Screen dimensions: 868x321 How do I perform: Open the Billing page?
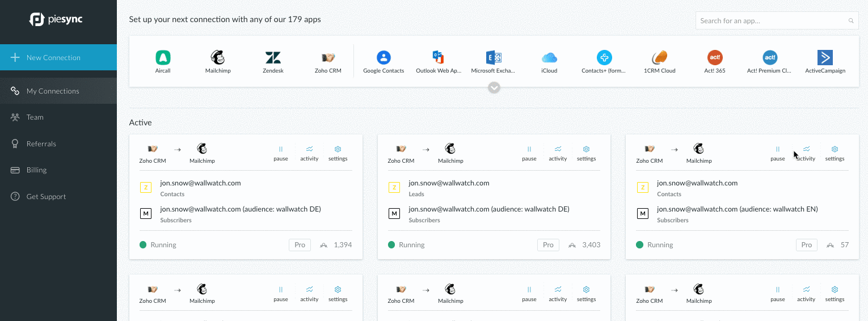pyautogui.click(x=58, y=170)
